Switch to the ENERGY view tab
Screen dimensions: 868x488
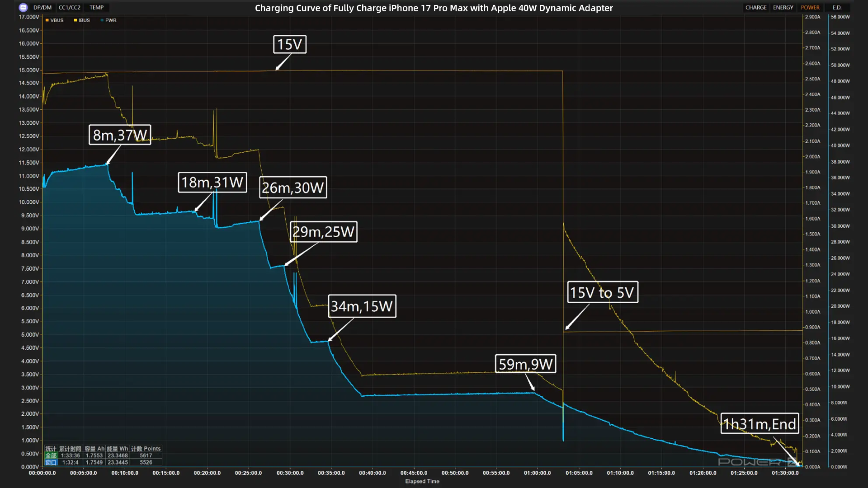[783, 8]
